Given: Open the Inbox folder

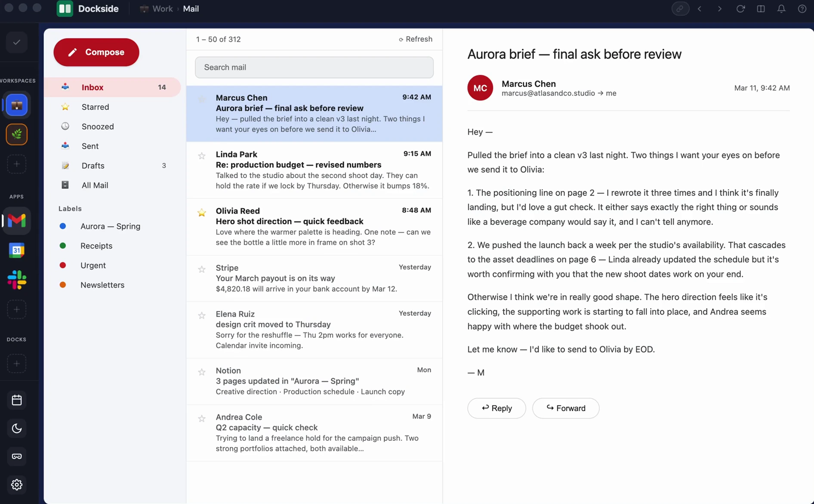Looking at the screenshot, I should (113, 87).
